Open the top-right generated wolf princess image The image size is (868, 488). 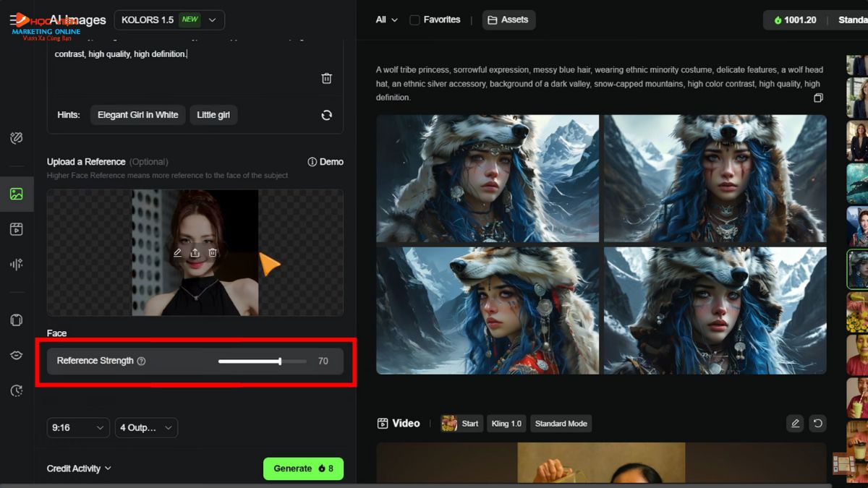point(715,178)
